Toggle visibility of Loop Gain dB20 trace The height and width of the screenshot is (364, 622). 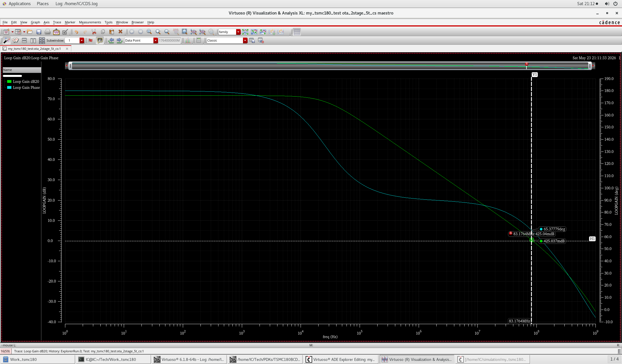[x=9, y=81]
